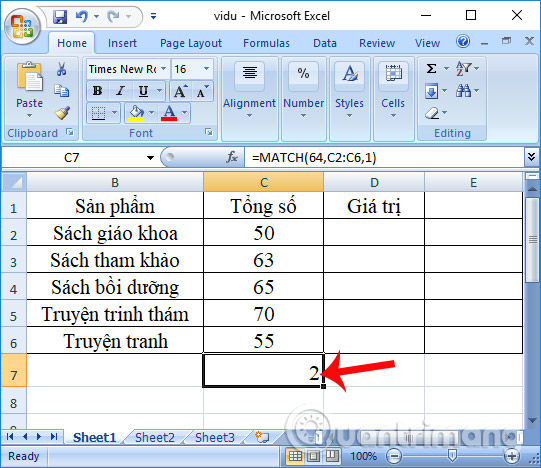Open the Office Button menu
This screenshot has height=468, width=541.
22,27
